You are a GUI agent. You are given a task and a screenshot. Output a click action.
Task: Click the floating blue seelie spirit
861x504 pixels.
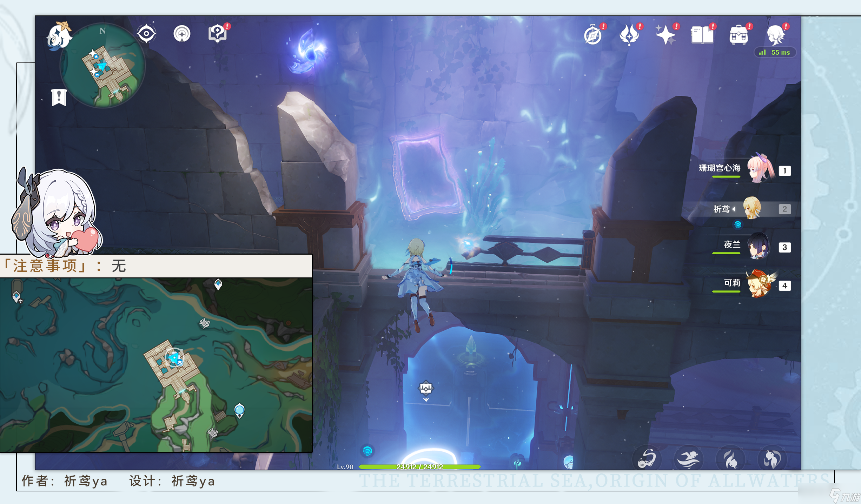coord(308,52)
